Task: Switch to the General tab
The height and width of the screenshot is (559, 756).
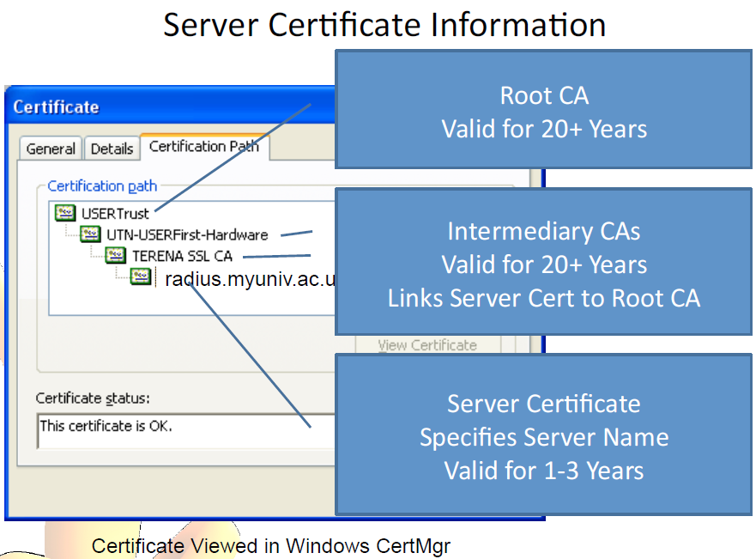Action: (x=51, y=149)
